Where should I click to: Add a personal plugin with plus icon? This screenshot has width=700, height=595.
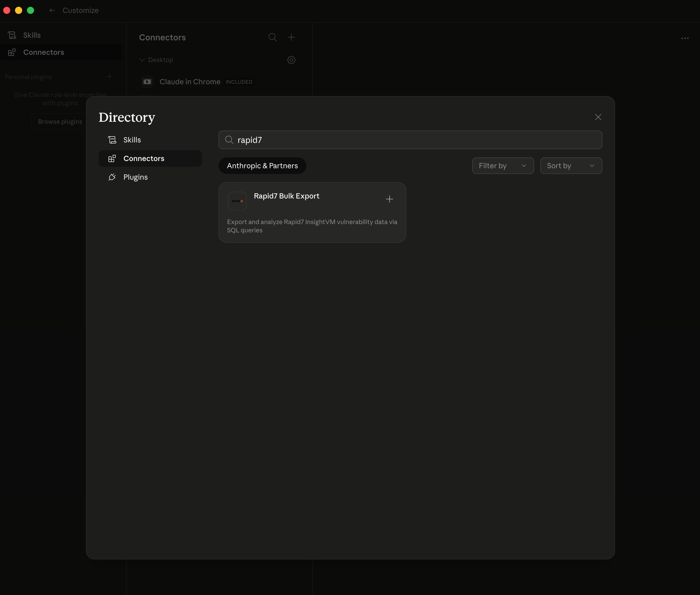click(109, 77)
